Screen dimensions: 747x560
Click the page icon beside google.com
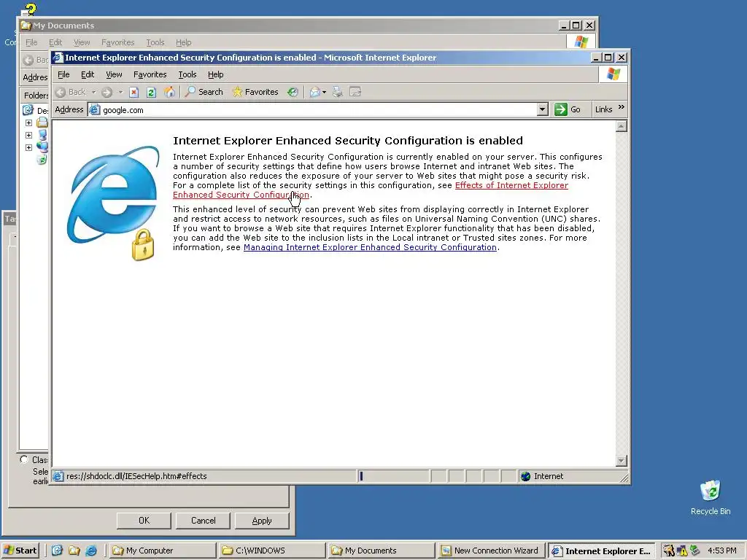95,110
